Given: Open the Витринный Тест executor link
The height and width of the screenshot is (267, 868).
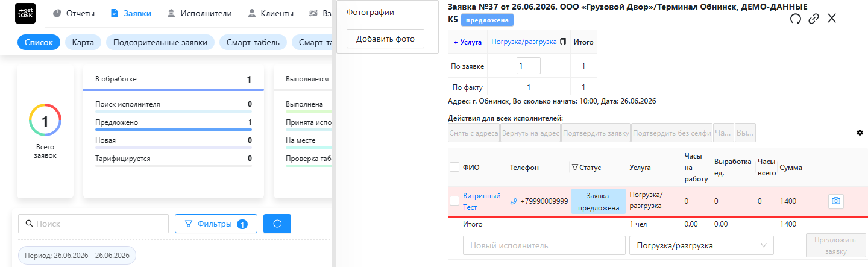Looking at the screenshot, I should tap(482, 201).
